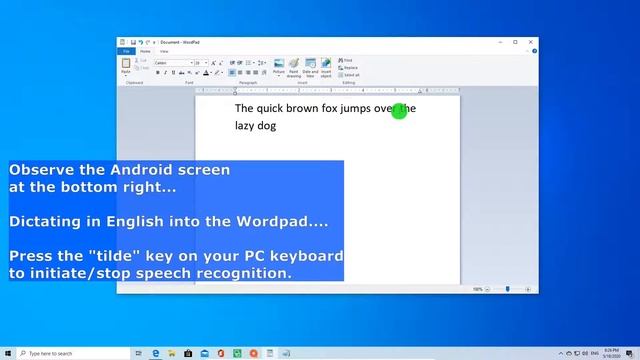Launch Microsoft Edge from the taskbar
This screenshot has height=360, width=640.
[156, 353]
